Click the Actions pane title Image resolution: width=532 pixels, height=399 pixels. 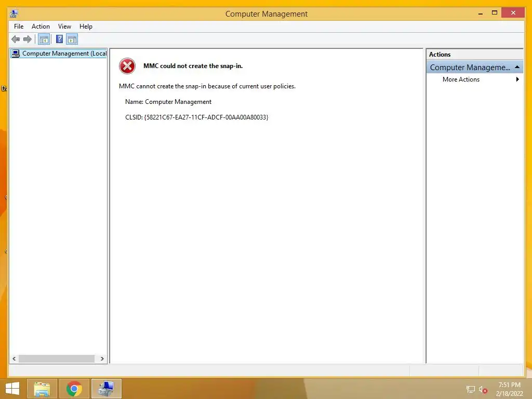tap(440, 54)
